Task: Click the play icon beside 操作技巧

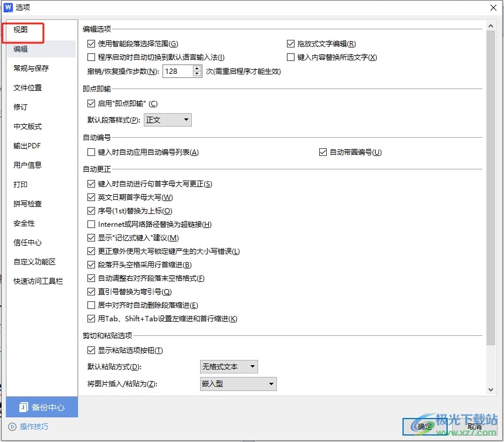Action: [12, 427]
